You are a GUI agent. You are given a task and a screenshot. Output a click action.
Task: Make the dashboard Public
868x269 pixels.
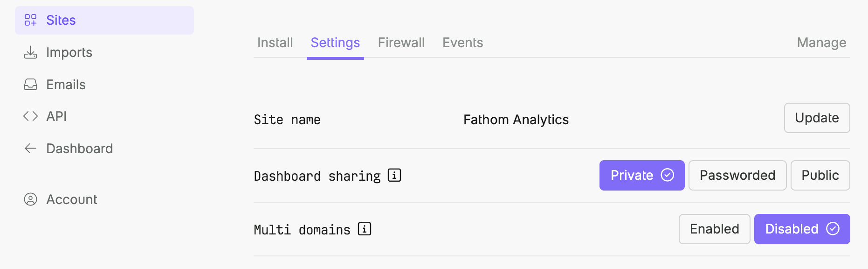point(820,175)
